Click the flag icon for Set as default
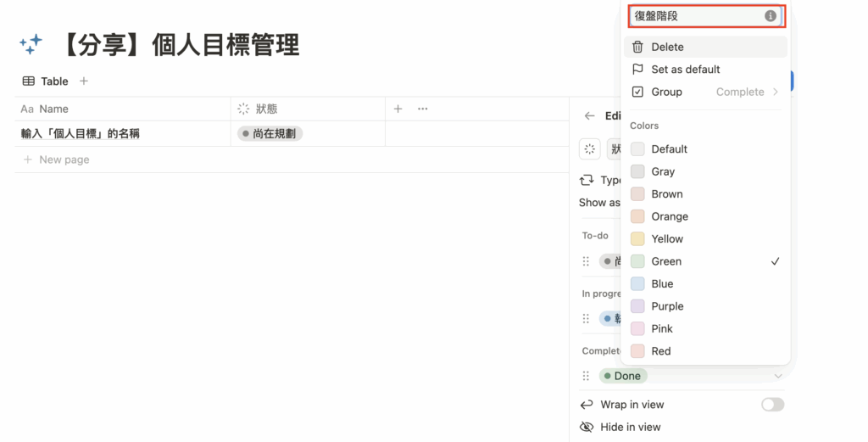868x442 pixels. pos(637,70)
